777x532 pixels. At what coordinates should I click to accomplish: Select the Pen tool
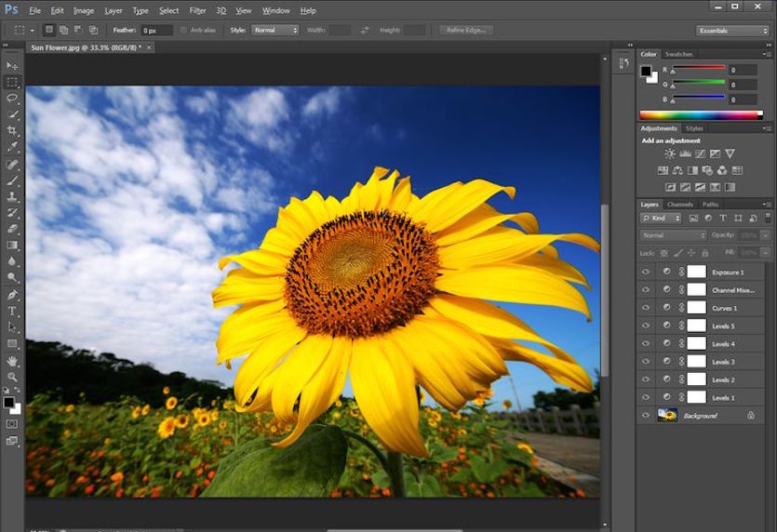(x=12, y=295)
